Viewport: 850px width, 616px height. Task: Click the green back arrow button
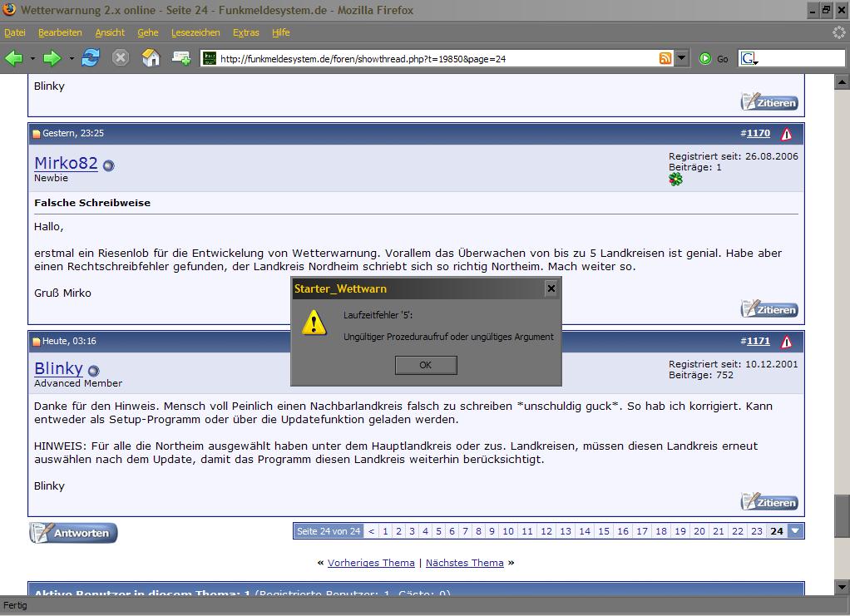tap(14, 58)
